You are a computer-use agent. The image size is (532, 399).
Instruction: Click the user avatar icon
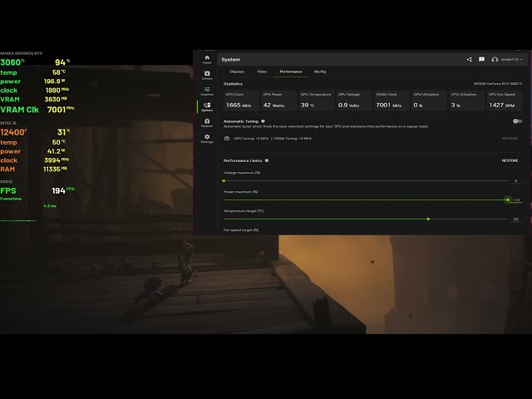click(x=495, y=60)
